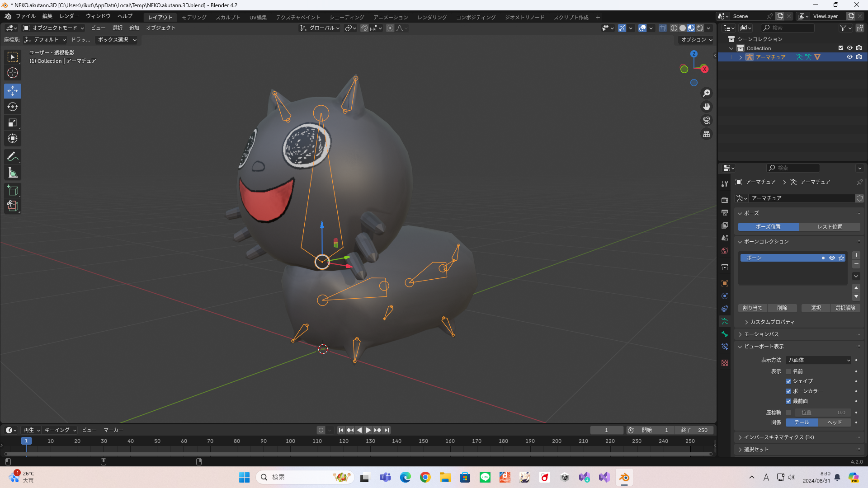The width and height of the screenshot is (868, 488).
Task: Hide アーマチュア object in outliner
Action: click(849, 57)
